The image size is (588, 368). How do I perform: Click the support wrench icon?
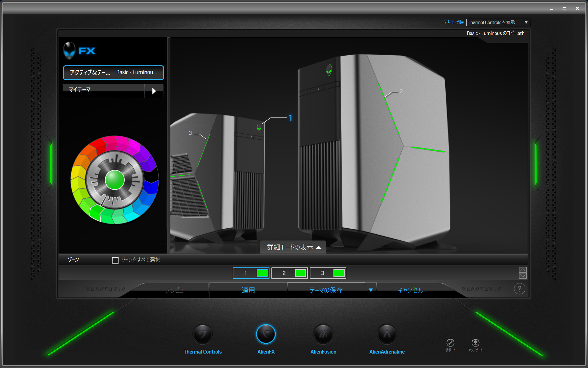[x=450, y=343]
